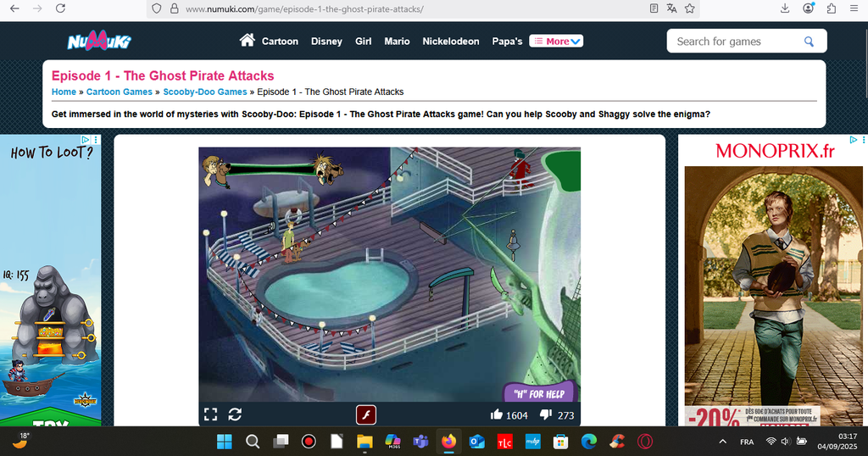This screenshot has height=456, width=868.
Task: Open Microsoft Teams from the taskbar
Action: tap(420, 442)
